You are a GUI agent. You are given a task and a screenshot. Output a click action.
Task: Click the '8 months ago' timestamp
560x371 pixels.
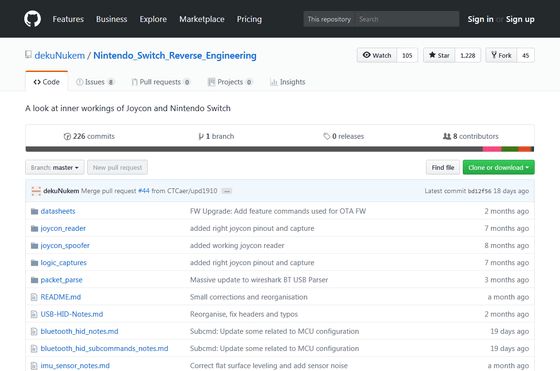[x=506, y=246]
